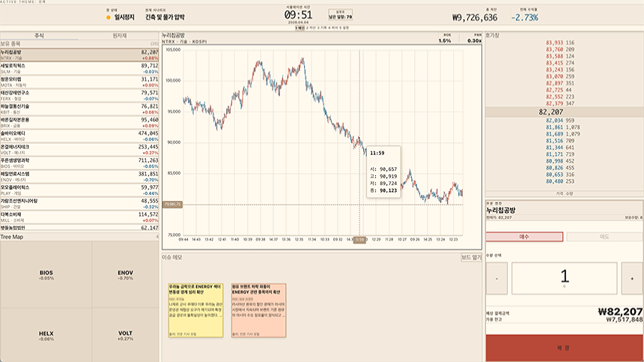The width and height of the screenshot is (644, 362).
Task: Open the yellow ENERGY issue memo note
Action: click(195, 310)
